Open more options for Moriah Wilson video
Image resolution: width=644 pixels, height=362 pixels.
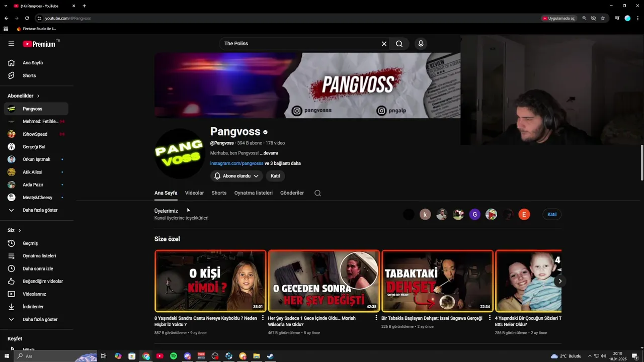[376, 318]
